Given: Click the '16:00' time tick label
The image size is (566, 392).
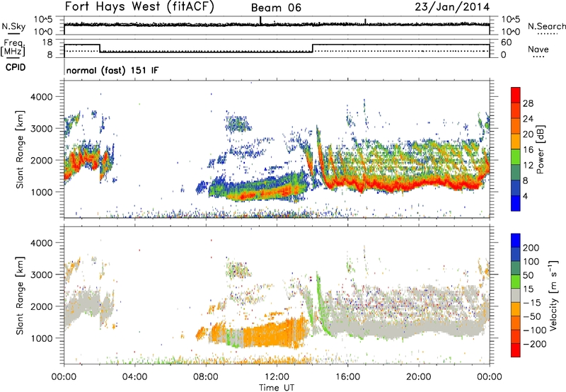Looking at the screenshot, I should pos(347,376).
